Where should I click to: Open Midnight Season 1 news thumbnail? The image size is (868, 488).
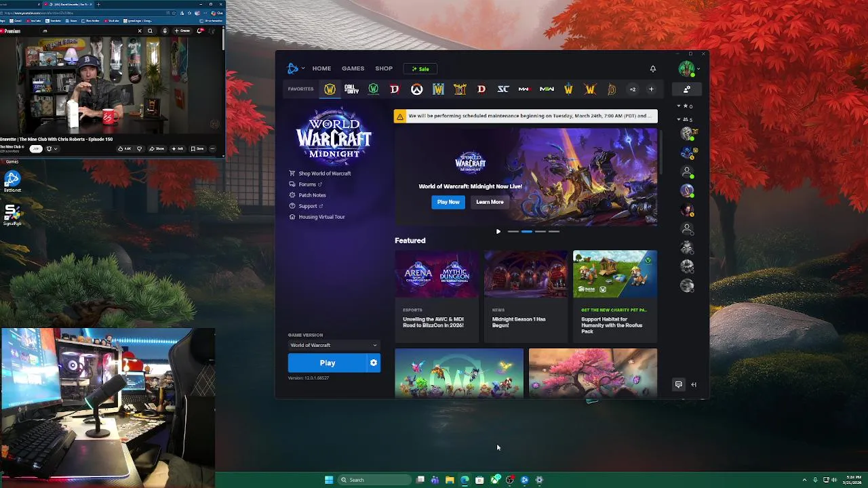click(x=526, y=274)
